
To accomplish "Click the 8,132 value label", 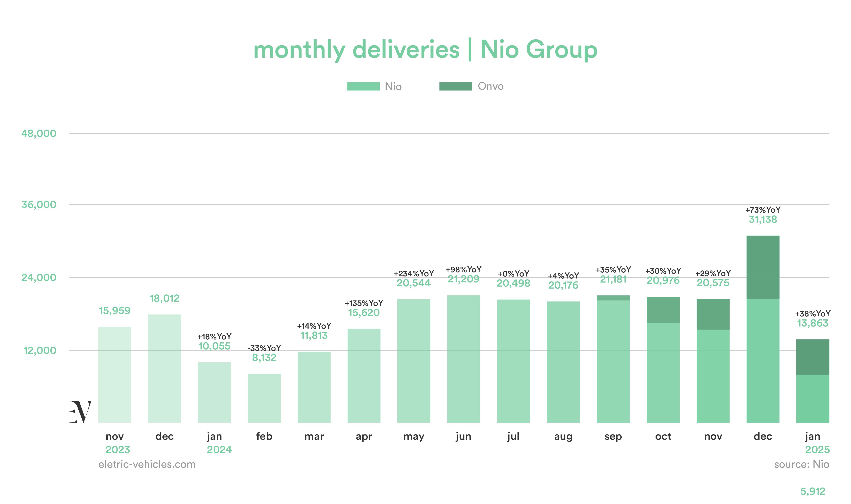I will coord(264,358).
